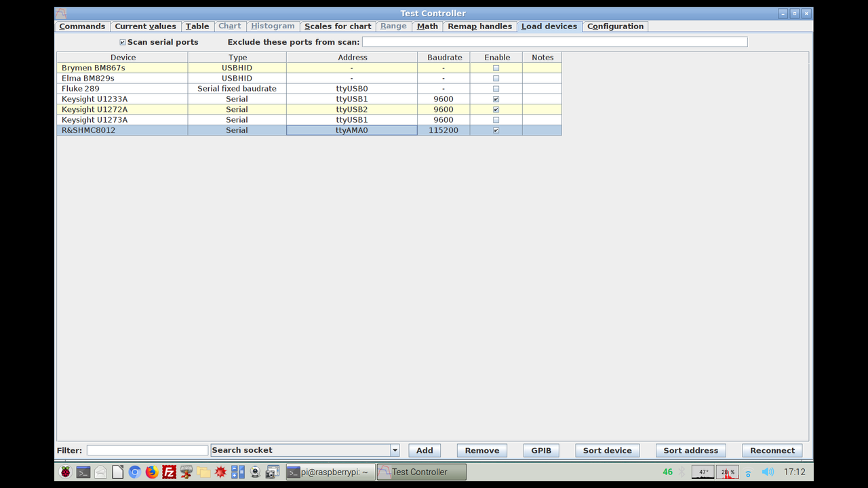
Task: Open Scales for chart tab
Action: pyautogui.click(x=338, y=26)
